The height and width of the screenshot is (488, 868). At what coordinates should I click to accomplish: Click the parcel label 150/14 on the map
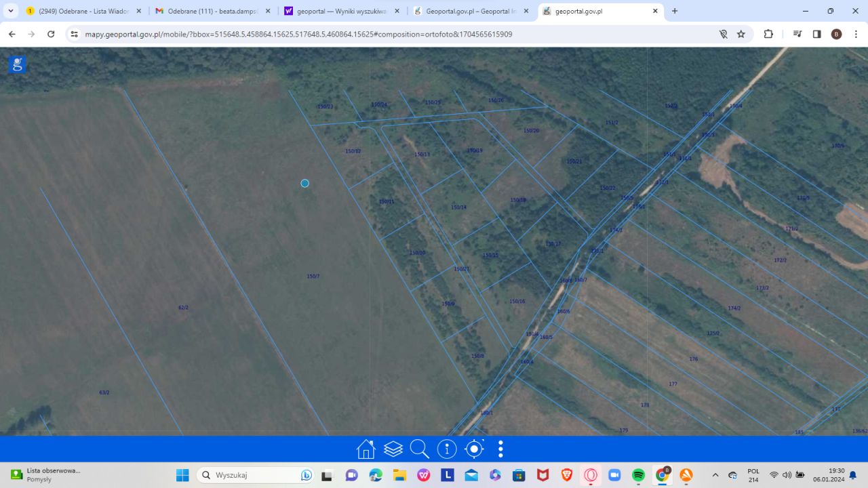pyautogui.click(x=459, y=207)
